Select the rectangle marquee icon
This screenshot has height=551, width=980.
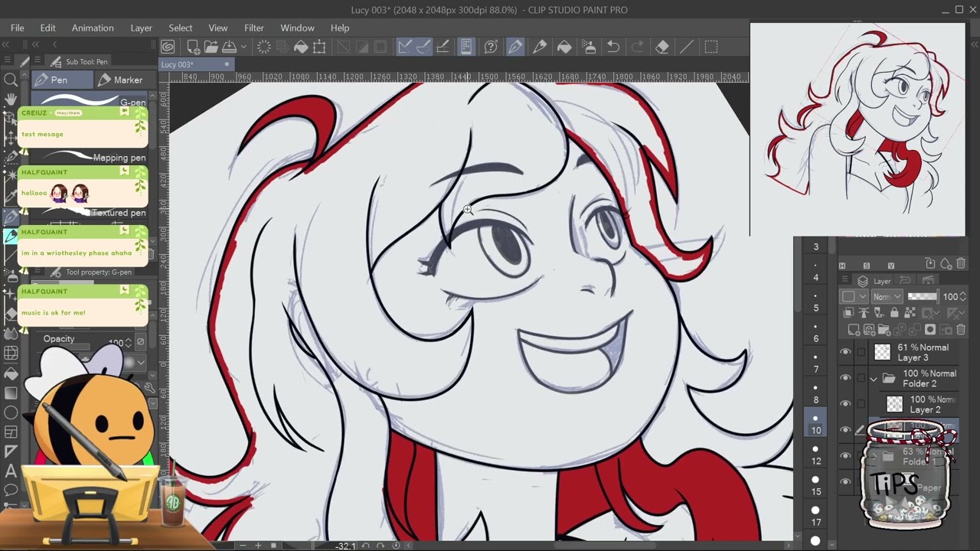pos(711,47)
